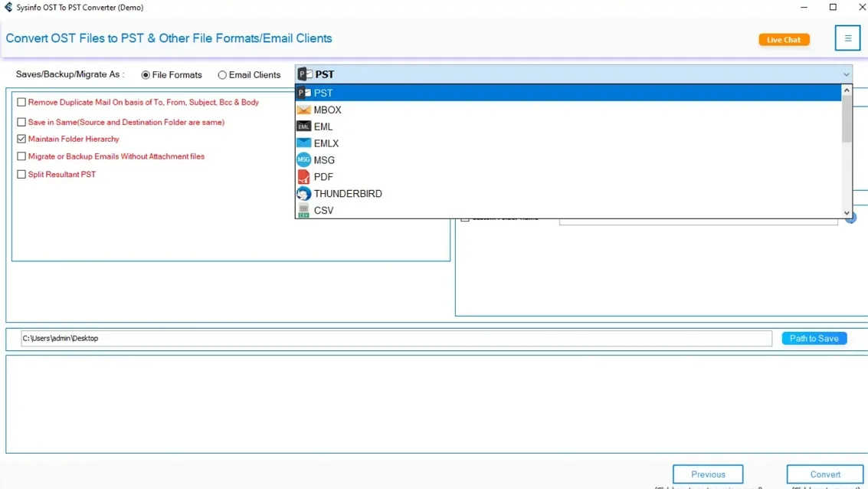Click the PST icon in the combo box header
Image resolution: width=868 pixels, height=489 pixels.
305,74
